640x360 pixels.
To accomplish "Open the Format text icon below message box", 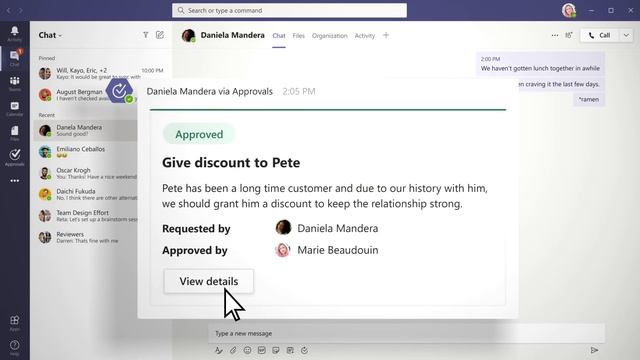I will click(x=219, y=350).
